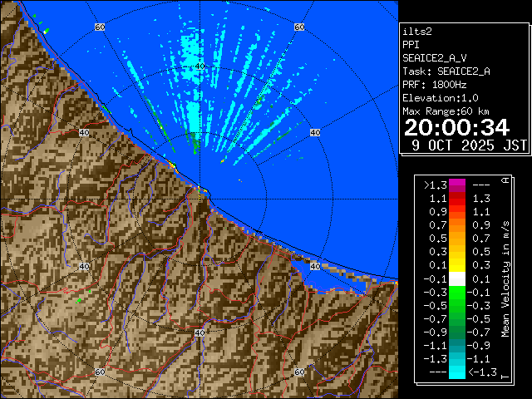Viewport: 532px width, 399px height.
Task: Click the magenta >1.3 velocity swatch
Action: tap(456, 185)
